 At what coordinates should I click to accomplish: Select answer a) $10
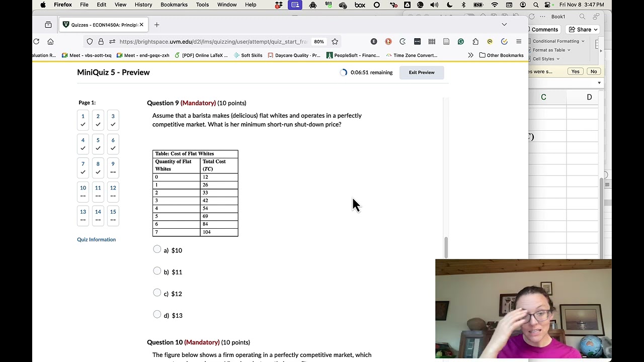(157, 249)
